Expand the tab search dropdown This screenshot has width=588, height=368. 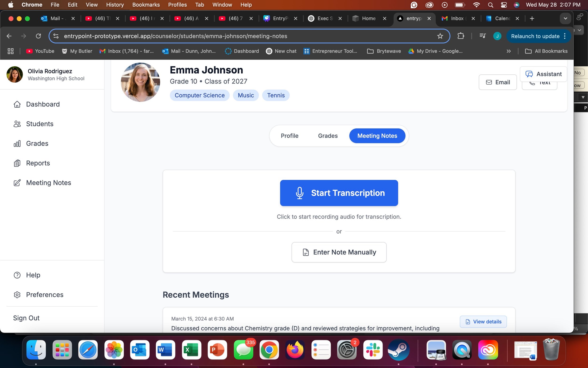565,19
